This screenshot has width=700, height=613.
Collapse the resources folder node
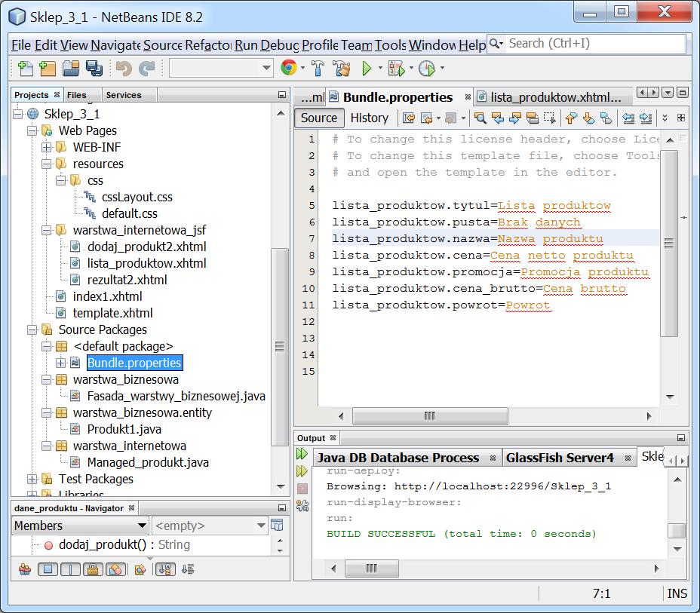click(47, 164)
